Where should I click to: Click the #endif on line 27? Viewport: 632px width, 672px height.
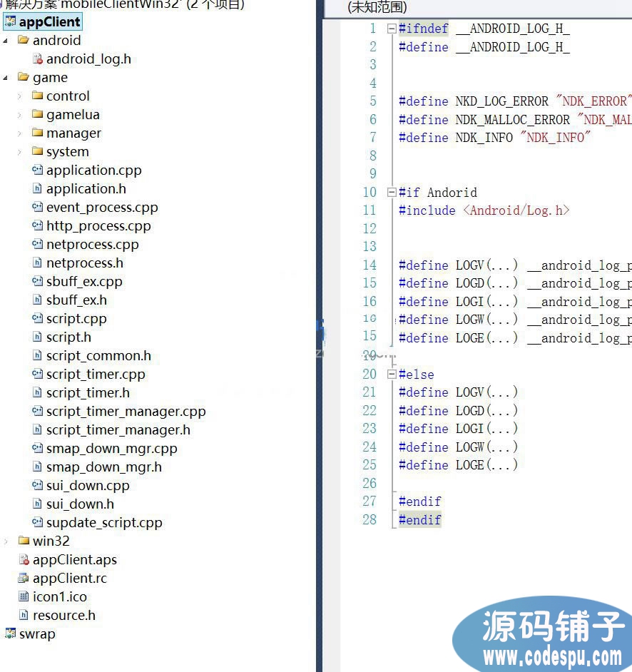pos(420,502)
